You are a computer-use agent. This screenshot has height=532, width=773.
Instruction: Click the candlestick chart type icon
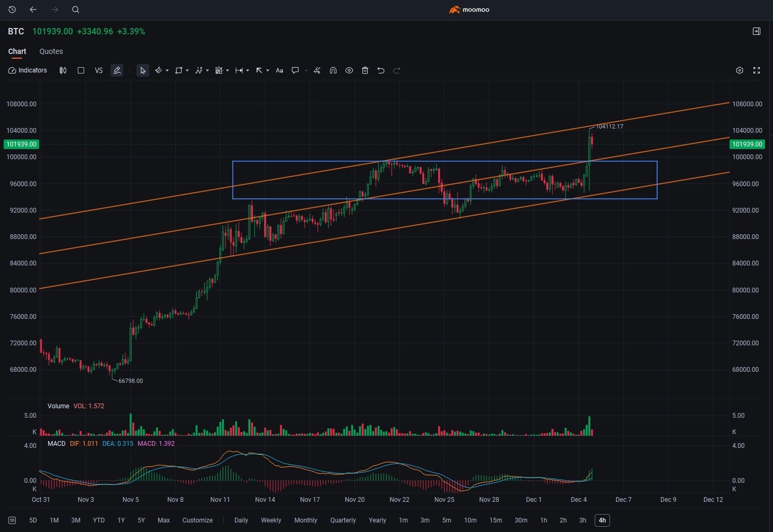point(63,70)
